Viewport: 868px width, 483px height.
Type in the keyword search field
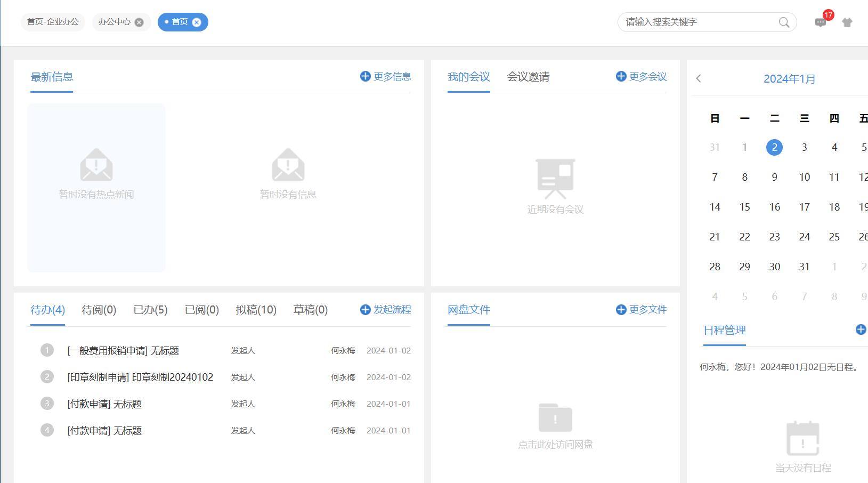point(698,22)
